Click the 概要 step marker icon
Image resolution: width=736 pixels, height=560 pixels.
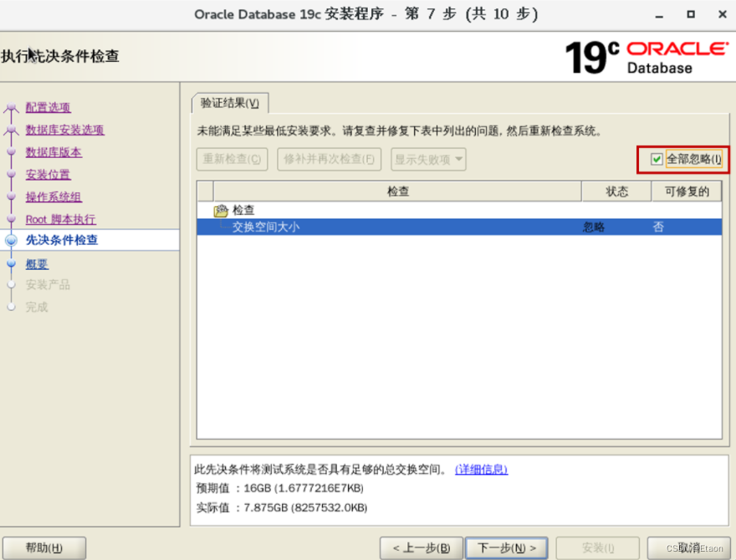[11, 264]
